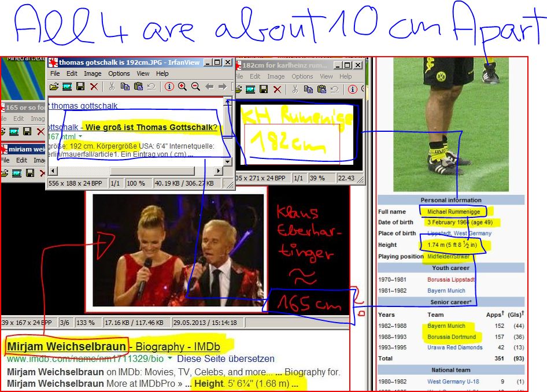This screenshot has width=547, height=392.
Task: Open Image menu in Thomas Gotschalk window
Action: coord(93,73)
